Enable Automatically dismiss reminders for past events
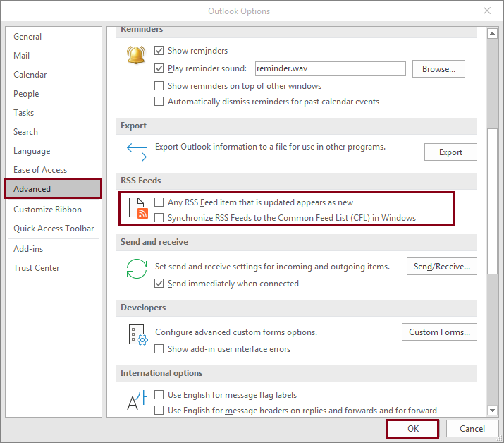 pyautogui.click(x=159, y=102)
